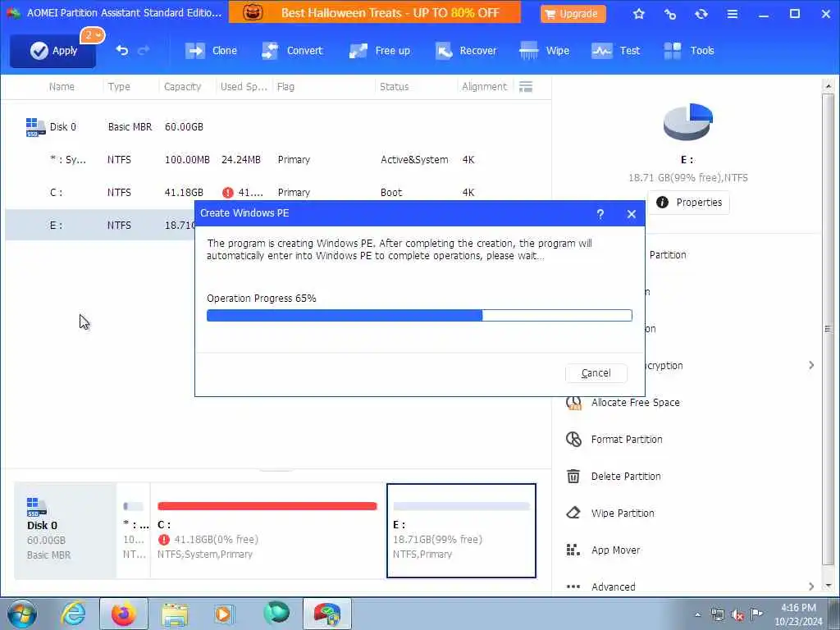Click the taskbar clock showing 4:16 PM
Image resolution: width=840 pixels, height=630 pixels.
click(x=798, y=614)
